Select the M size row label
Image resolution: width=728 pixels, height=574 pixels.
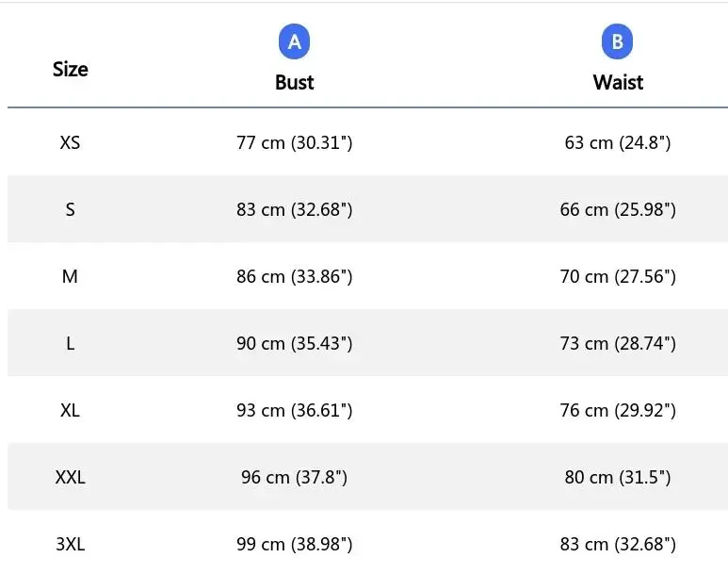pyautogui.click(x=71, y=277)
